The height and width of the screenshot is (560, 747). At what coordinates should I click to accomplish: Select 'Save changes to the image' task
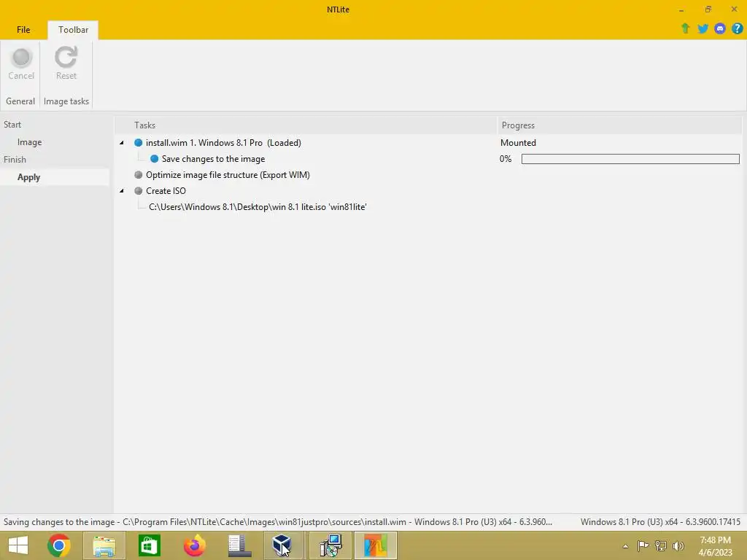point(213,158)
